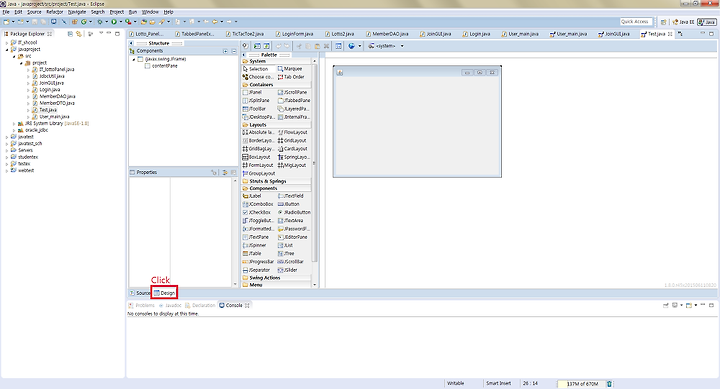
Task: Activate the Selection tool in palette
Action: click(255, 69)
